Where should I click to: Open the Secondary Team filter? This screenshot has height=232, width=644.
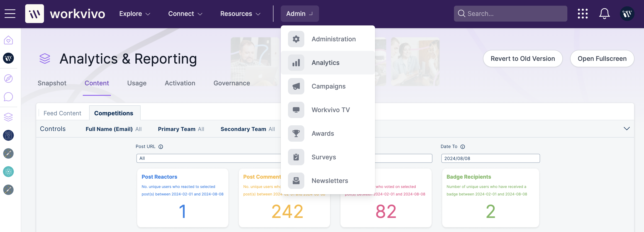pyautogui.click(x=247, y=129)
